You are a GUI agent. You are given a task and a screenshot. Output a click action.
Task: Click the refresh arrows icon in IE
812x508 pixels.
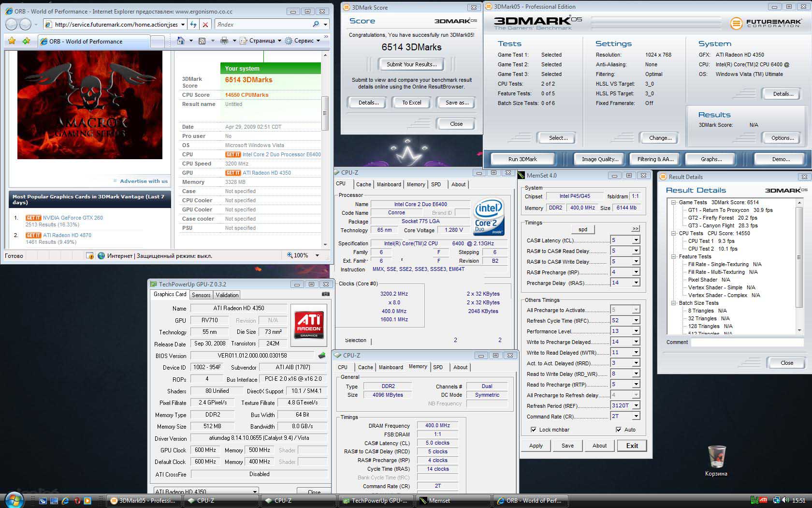pyautogui.click(x=193, y=24)
